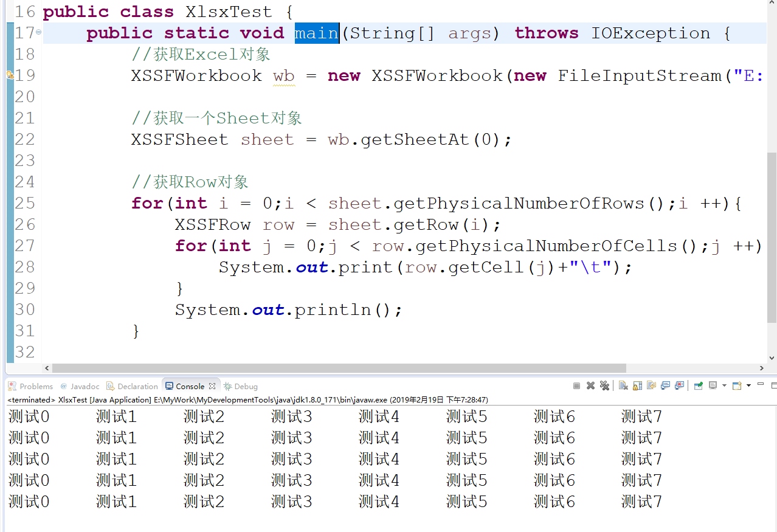Viewport: 777px width, 532px height.
Task: Clear the Console output
Action: 623,385
